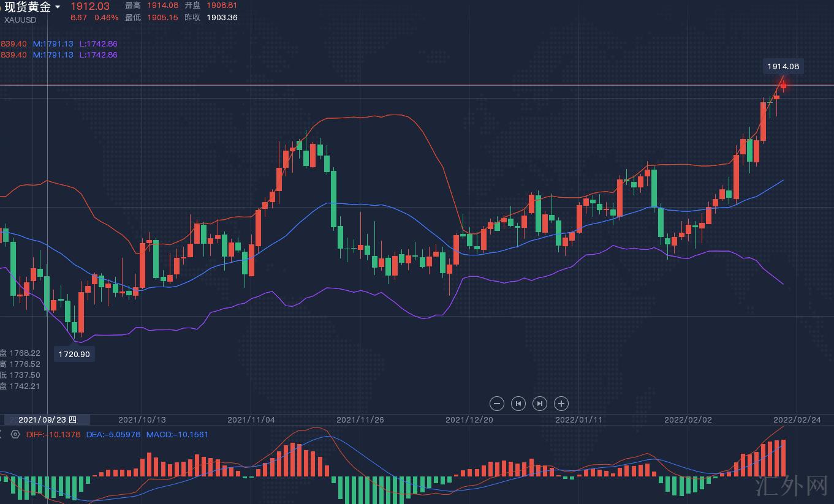Expand the 现货黄金 symbol dropdown arrow
Screen dimensions: 834x504
coord(58,7)
